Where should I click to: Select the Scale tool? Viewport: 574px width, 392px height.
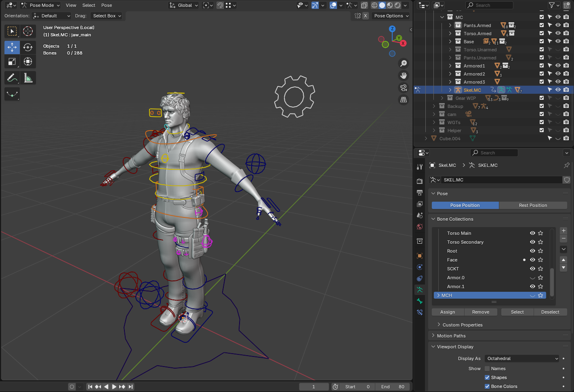[12, 61]
